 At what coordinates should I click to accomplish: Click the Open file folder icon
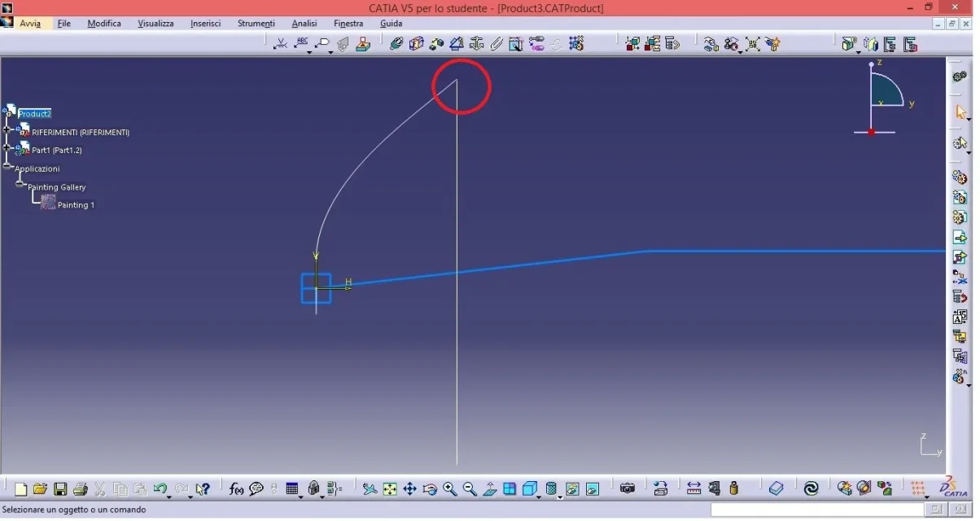[40, 489]
